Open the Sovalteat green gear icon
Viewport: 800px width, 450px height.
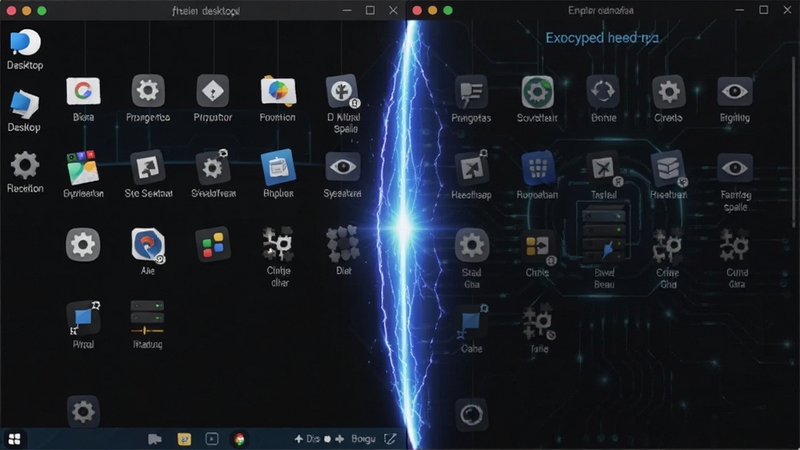(537, 92)
